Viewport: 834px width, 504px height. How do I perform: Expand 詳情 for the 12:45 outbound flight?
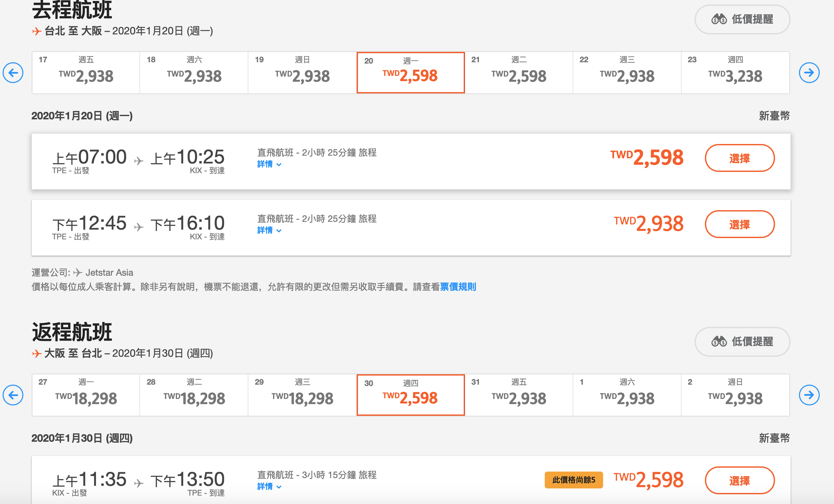(x=269, y=230)
